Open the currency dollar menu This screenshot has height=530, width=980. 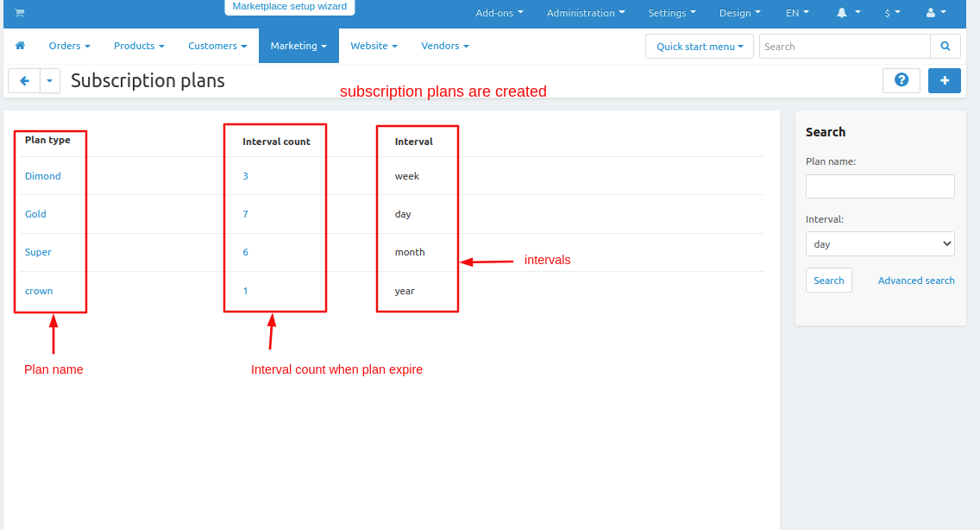click(893, 12)
